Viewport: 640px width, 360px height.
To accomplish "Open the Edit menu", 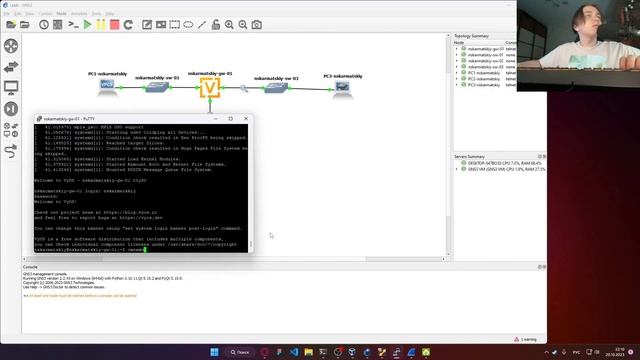I will pyautogui.click(x=18, y=13).
